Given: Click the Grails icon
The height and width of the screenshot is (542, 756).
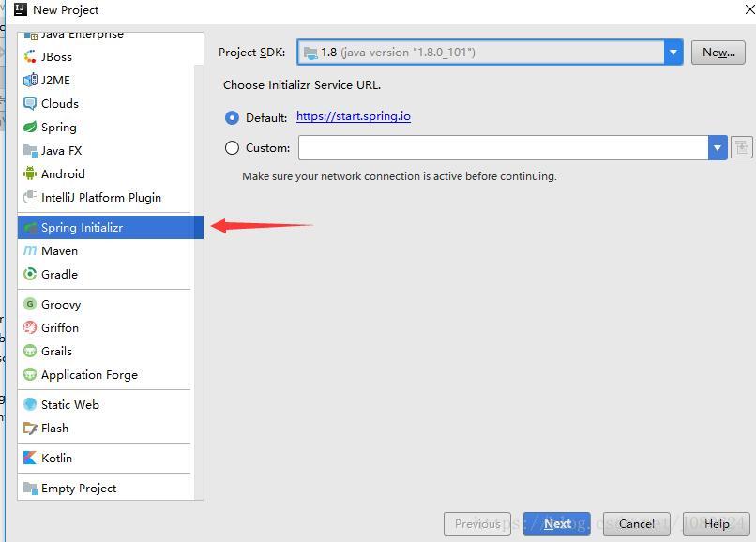Looking at the screenshot, I should click(x=30, y=351).
